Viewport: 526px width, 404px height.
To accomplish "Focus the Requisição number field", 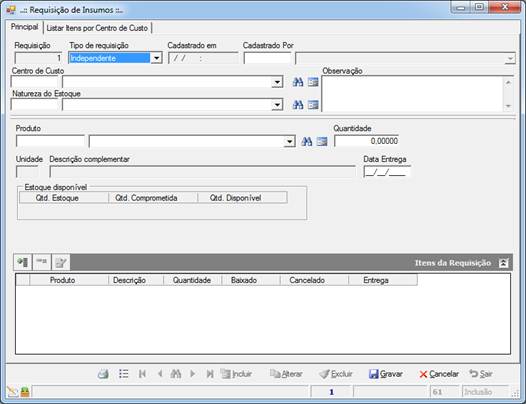I will click(x=38, y=58).
